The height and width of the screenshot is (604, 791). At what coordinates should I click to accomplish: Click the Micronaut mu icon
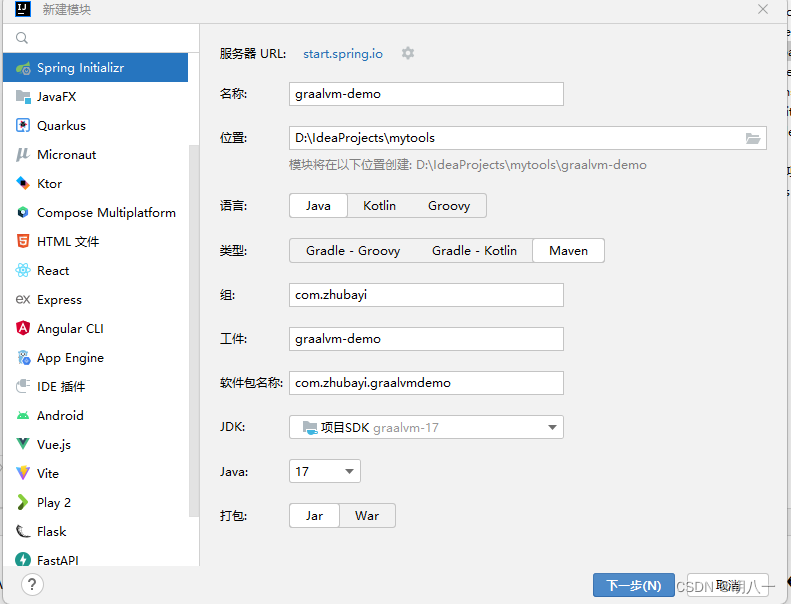pyautogui.click(x=23, y=154)
